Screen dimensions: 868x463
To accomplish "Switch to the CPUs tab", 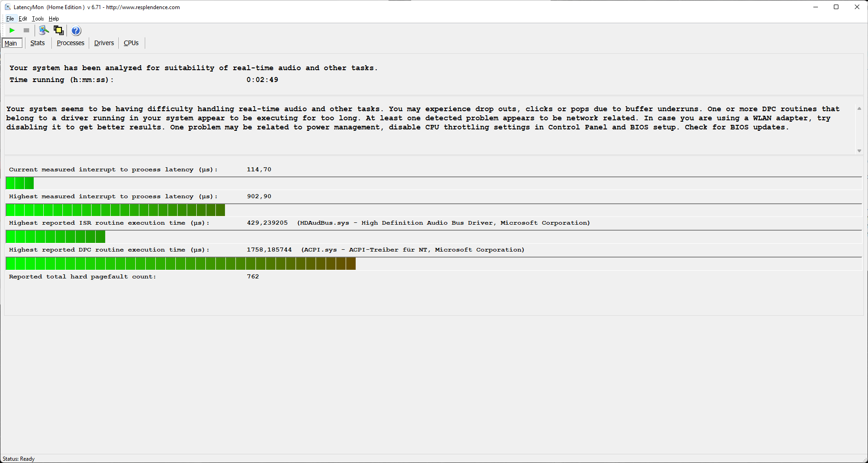I will click(x=131, y=43).
